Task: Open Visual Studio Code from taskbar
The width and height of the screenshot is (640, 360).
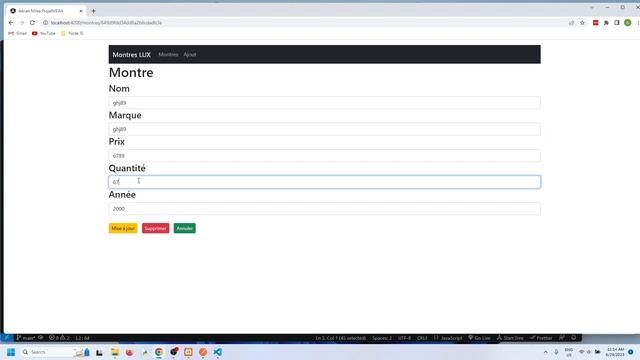Action: point(218,352)
